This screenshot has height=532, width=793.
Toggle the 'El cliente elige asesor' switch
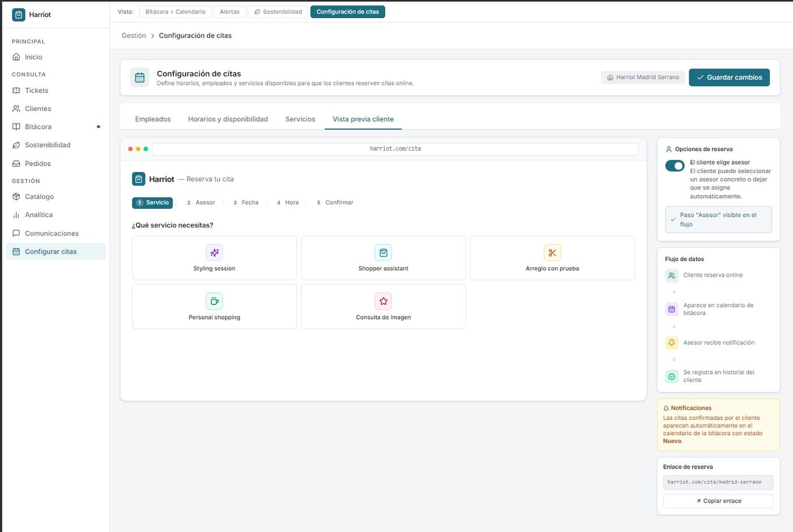(x=675, y=166)
